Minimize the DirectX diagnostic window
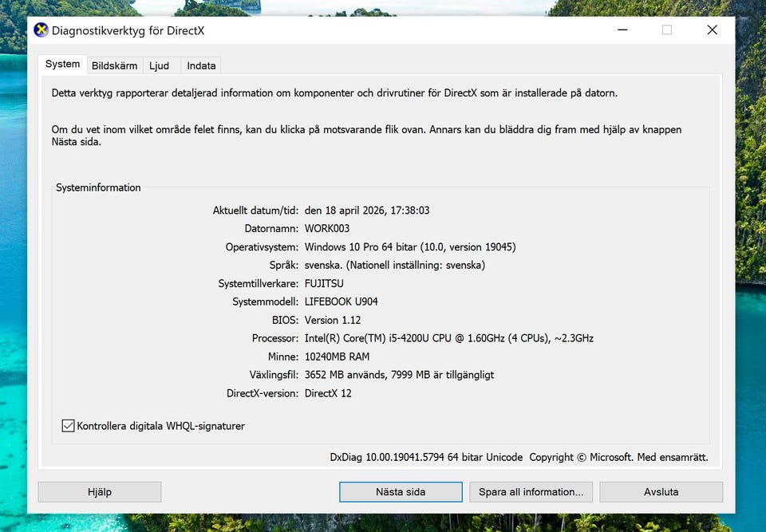Viewport: 766px width, 532px height. pyautogui.click(x=622, y=30)
